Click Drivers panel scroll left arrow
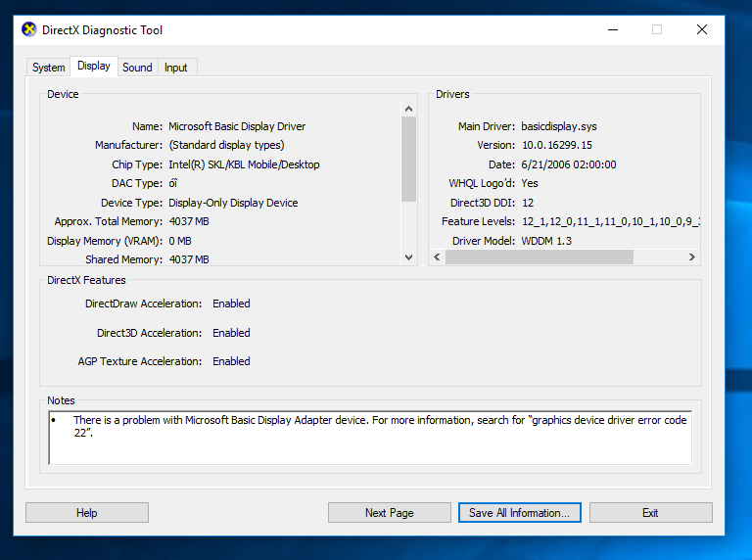The width and height of the screenshot is (752, 560). [x=437, y=257]
